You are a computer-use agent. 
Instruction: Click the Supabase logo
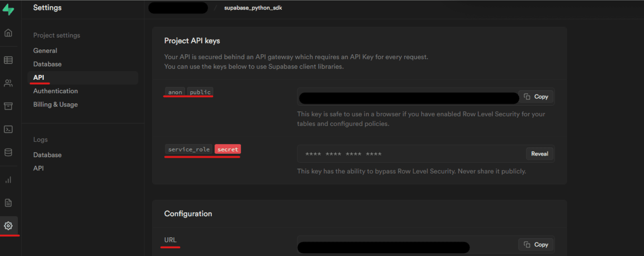tap(8, 10)
